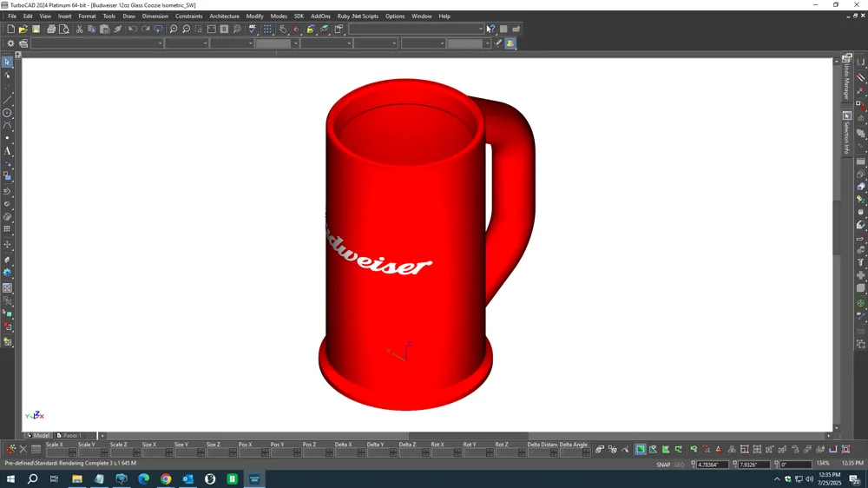The image size is (868, 488).
Task: Open the AddOns menu
Action: [320, 16]
